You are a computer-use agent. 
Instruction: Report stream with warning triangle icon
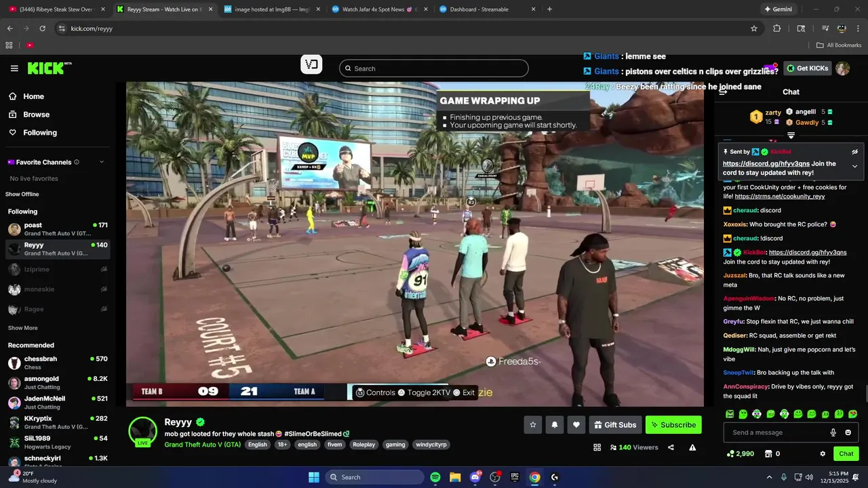point(692,447)
